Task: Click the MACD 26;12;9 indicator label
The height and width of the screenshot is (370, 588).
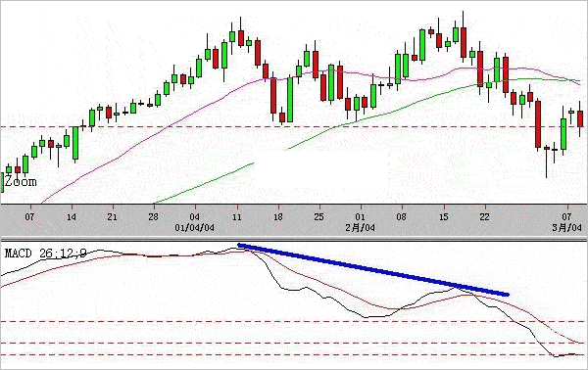Action: (x=45, y=254)
